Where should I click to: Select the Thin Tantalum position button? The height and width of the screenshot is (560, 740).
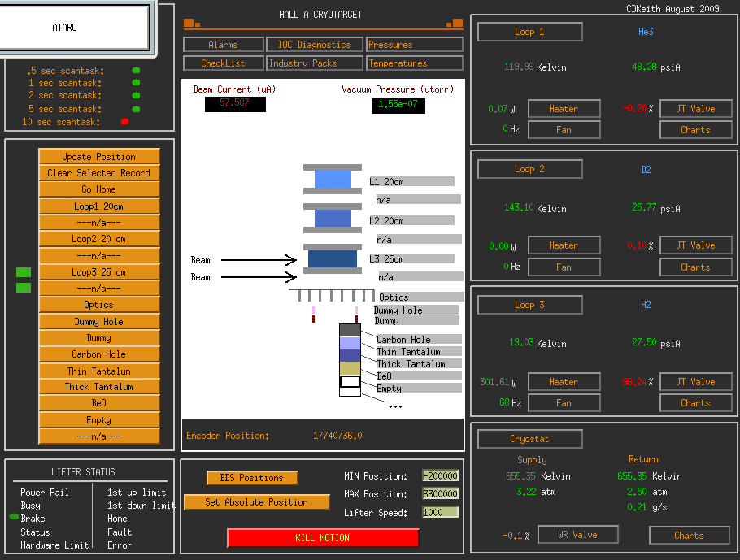pos(99,371)
